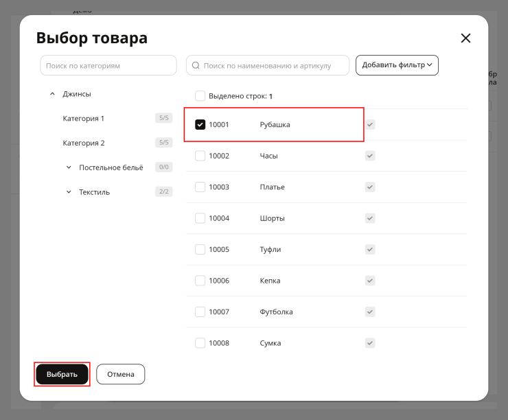Click the product name Кепка
The width and height of the screenshot is (508, 420).
pyautogui.click(x=270, y=281)
